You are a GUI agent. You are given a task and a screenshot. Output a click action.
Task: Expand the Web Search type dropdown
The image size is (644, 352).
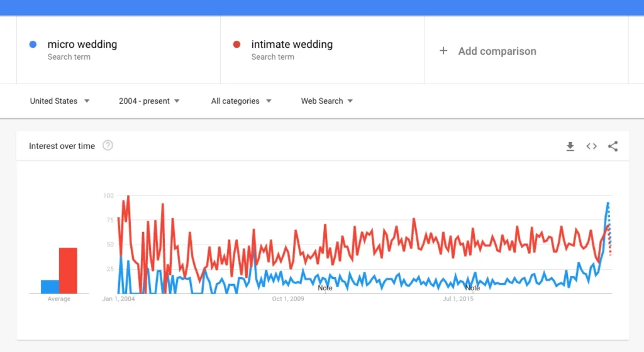tap(326, 101)
